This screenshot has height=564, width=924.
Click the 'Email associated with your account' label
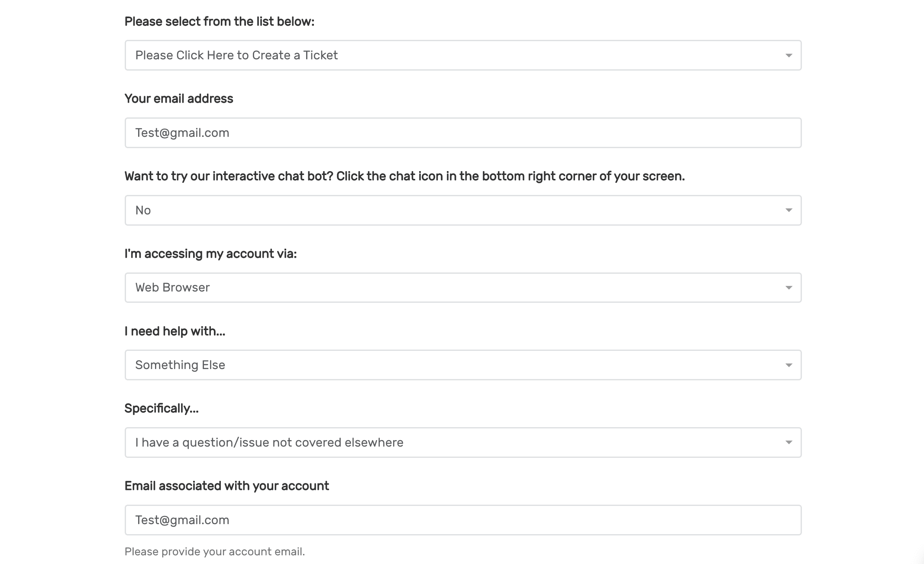pos(226,486)
